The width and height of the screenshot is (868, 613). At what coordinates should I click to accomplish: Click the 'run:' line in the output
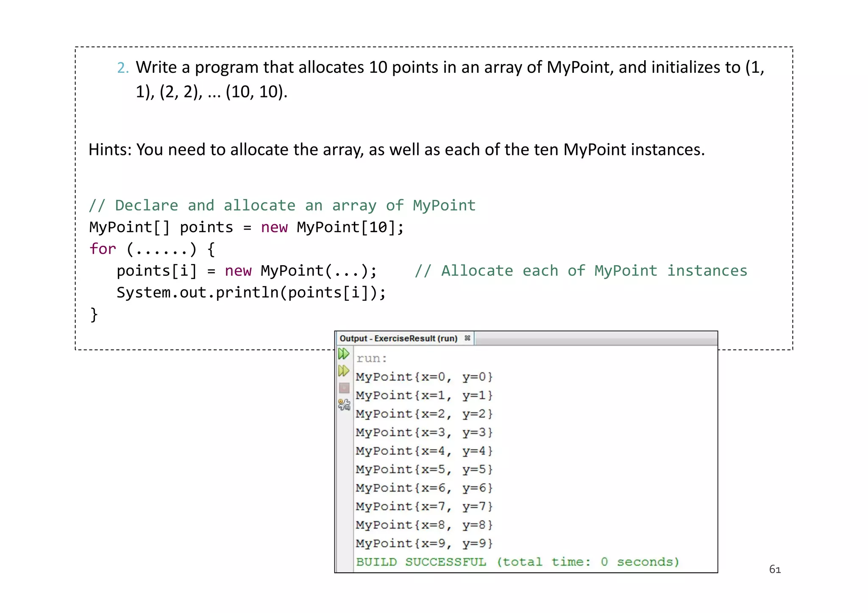coord(372,359)
